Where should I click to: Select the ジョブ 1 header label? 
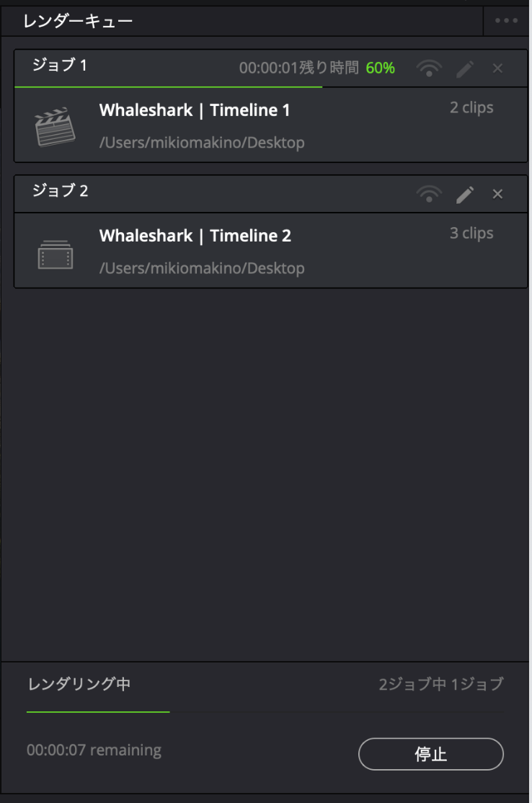[x=60, y=66]
